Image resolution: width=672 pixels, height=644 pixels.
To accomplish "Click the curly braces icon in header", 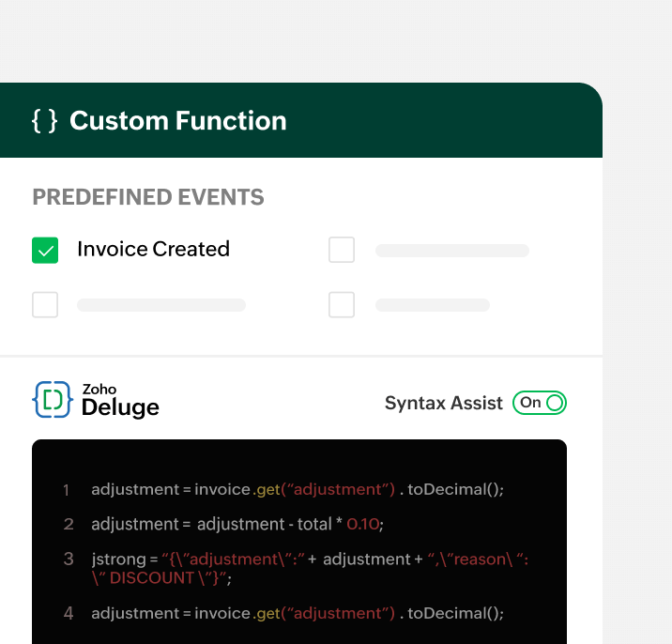I will tap(44, 121).
